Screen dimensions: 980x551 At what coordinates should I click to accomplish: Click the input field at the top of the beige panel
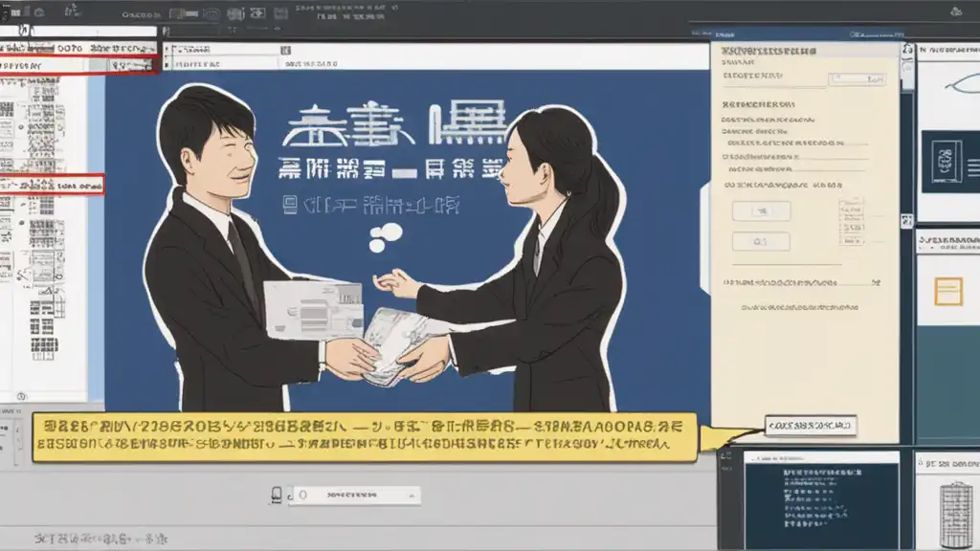click(857, 78)
